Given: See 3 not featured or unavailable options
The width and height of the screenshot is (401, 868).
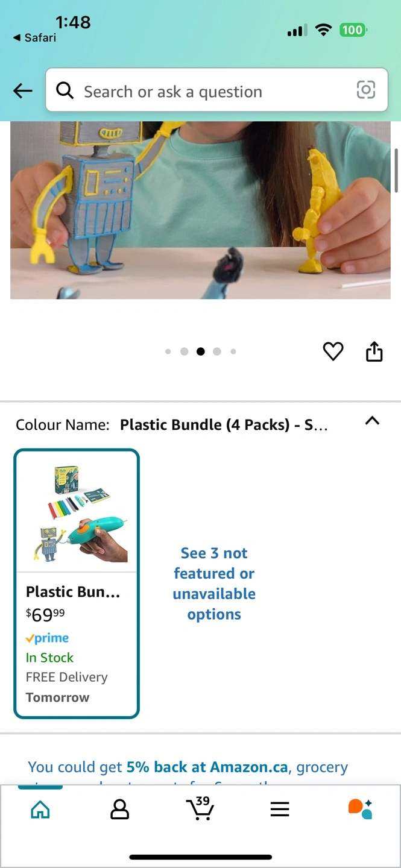Looking at the screenshot, I should point(214,583).
